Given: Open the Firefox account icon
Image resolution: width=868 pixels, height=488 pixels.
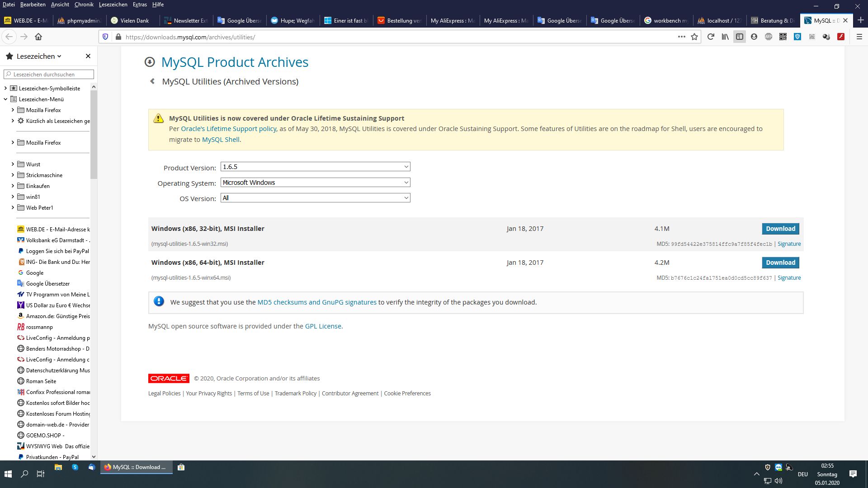Looking at the screenshot, I should (x=754, y=37).
